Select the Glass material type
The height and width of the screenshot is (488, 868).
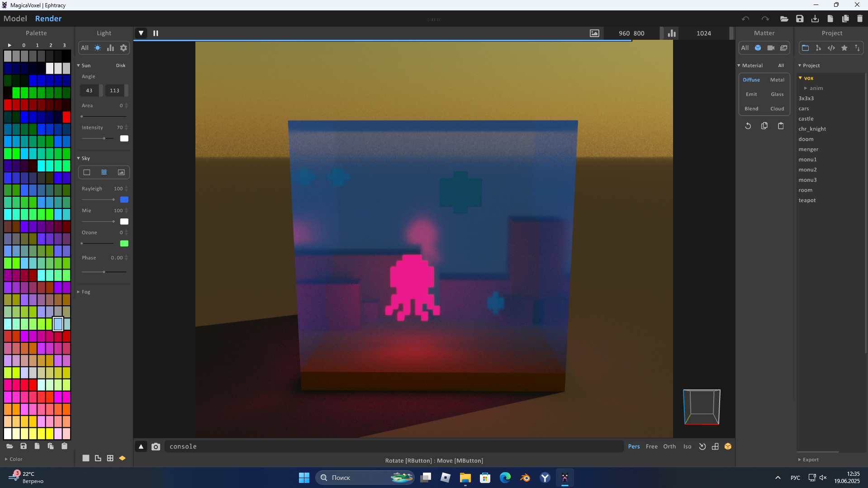tap(777, 94)
